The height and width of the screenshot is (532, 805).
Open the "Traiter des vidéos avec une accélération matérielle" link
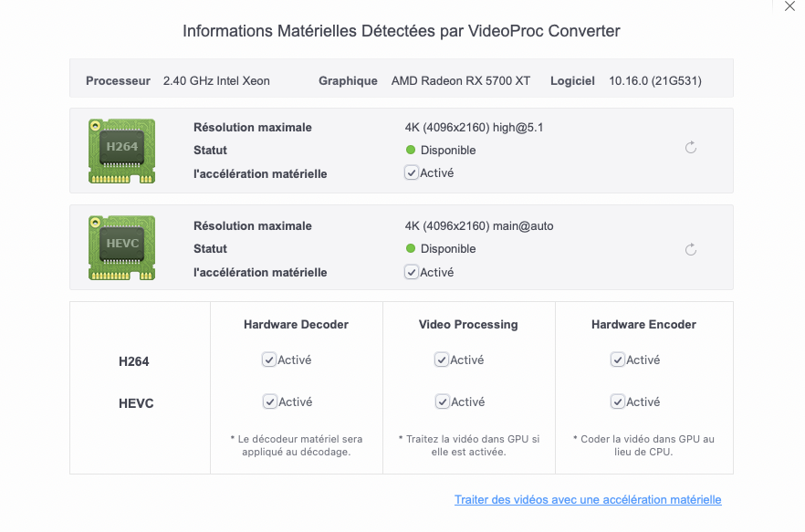click(588, 500)
